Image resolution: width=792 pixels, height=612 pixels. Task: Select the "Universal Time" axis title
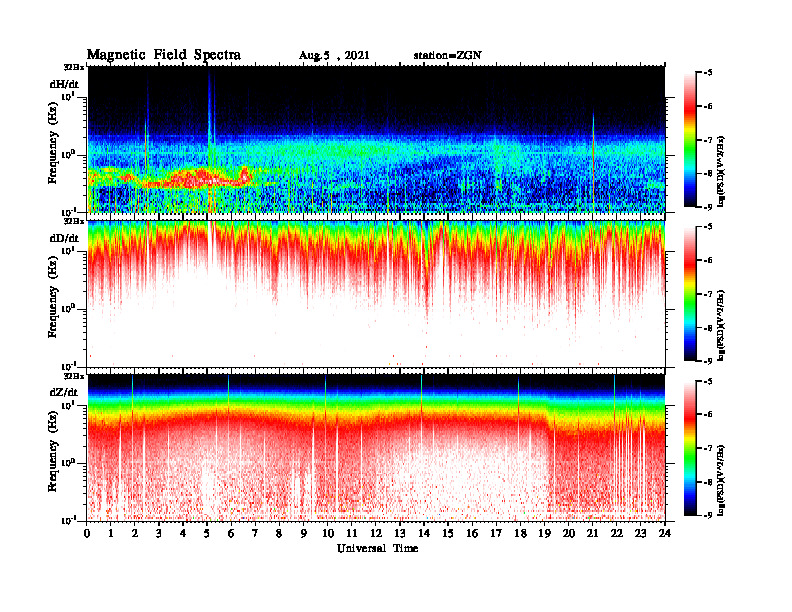378,548
